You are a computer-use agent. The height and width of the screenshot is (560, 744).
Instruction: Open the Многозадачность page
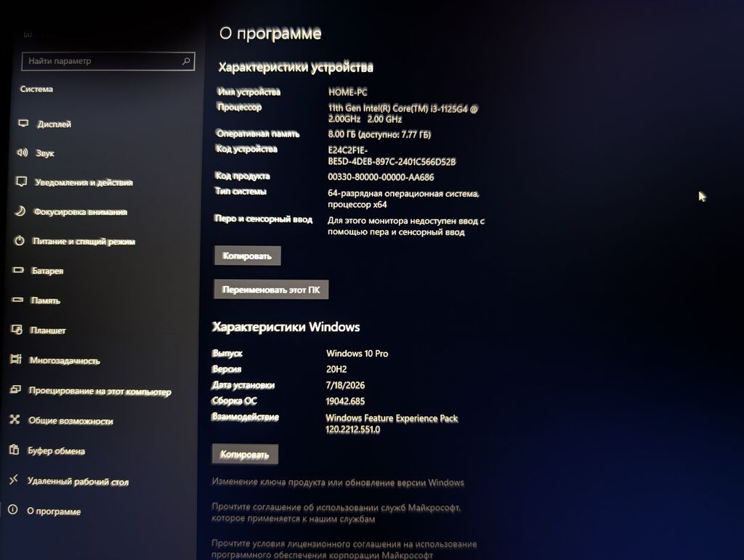coord(65,361)
